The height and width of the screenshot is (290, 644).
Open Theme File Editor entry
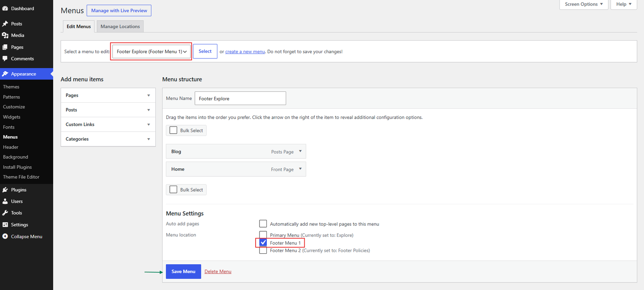coord(21,177)
